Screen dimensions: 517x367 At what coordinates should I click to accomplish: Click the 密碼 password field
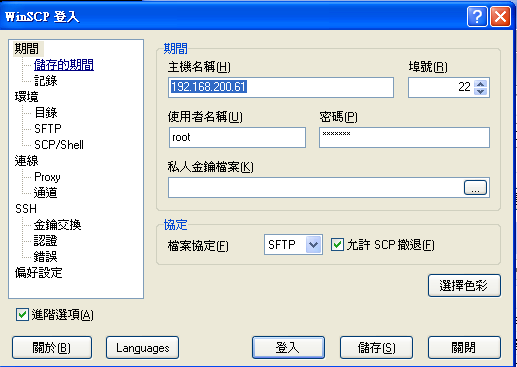(x=404, y=137)
